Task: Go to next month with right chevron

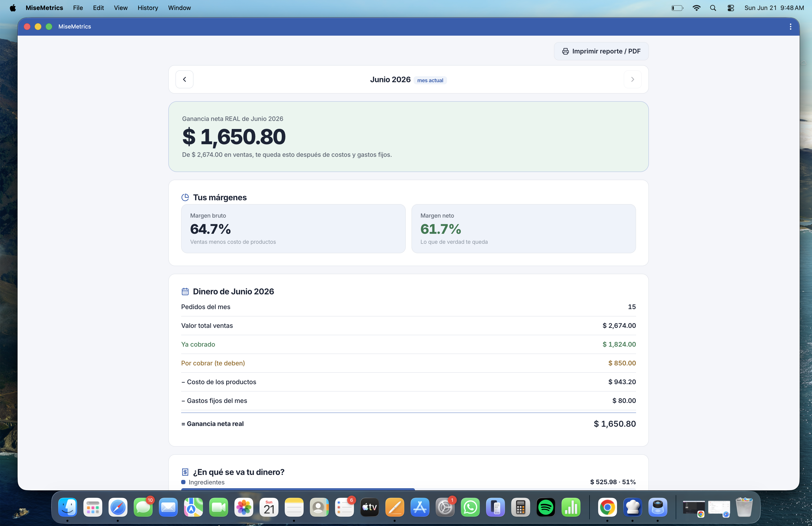Action: pos(632,79)
